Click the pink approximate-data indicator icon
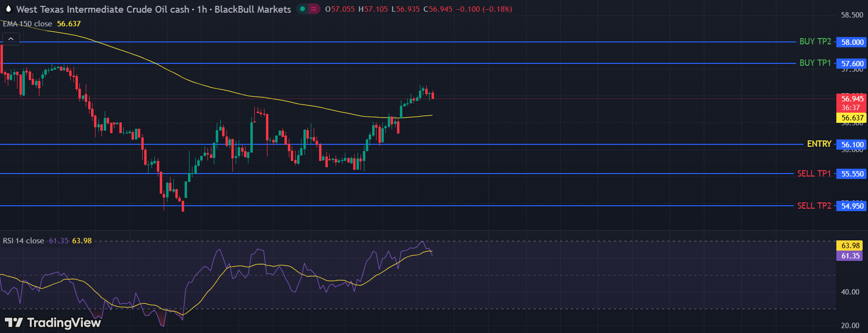 [314, 9]
